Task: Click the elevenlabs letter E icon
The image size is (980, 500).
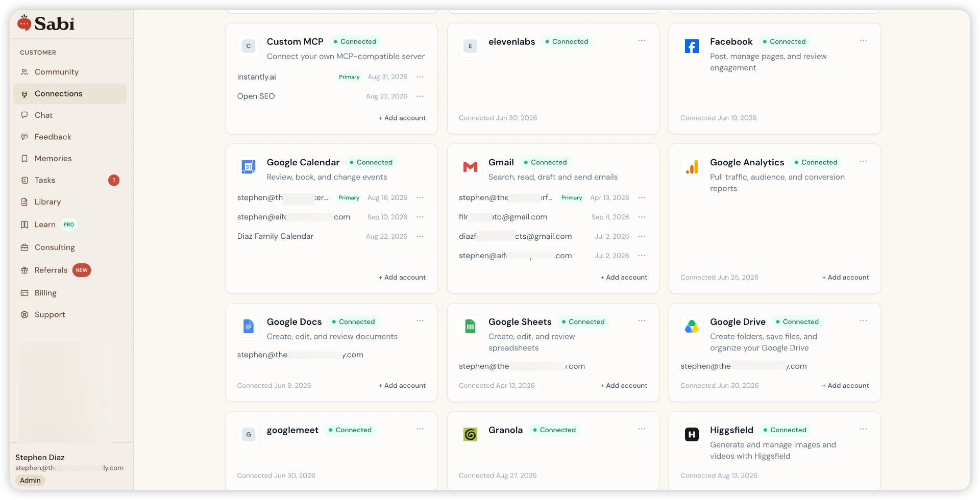Action: 470,46
